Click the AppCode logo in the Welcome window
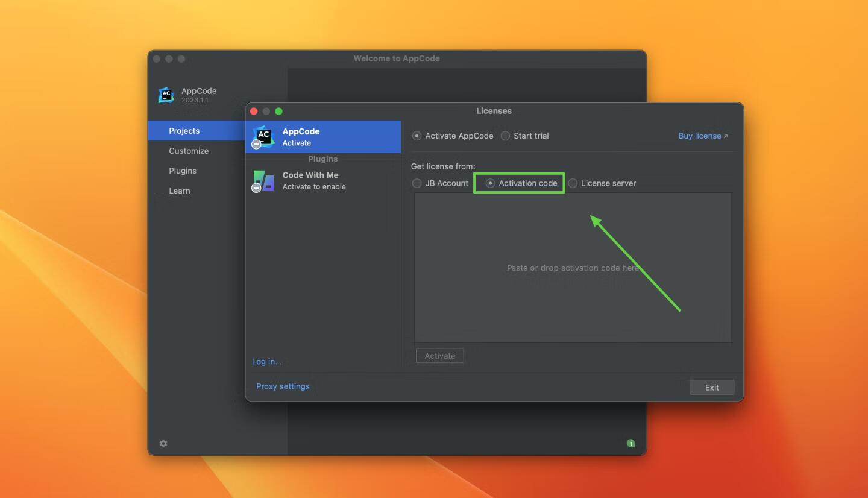868x498 pixels. [166, 95]
